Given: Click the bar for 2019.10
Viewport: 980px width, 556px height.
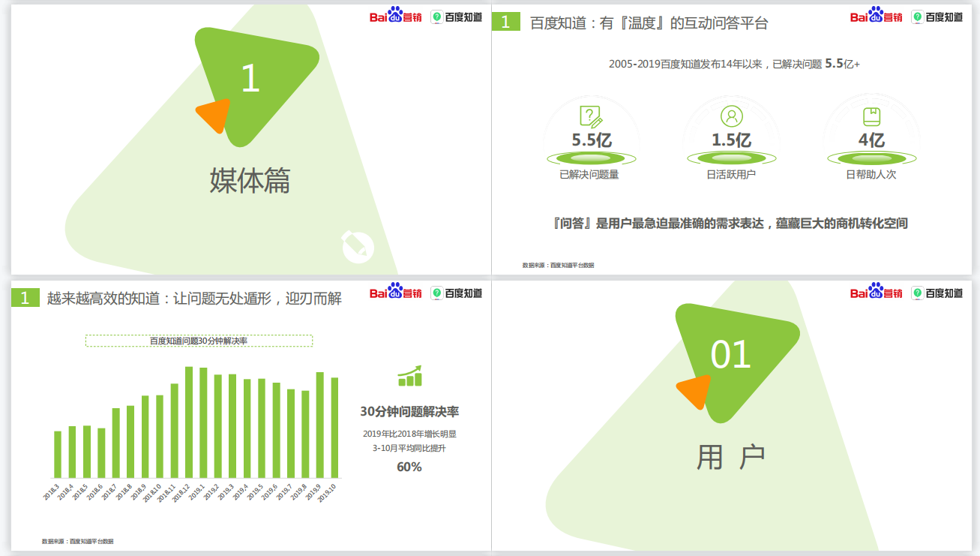Looking at the screenshot, I should click(x=334, y=428).
